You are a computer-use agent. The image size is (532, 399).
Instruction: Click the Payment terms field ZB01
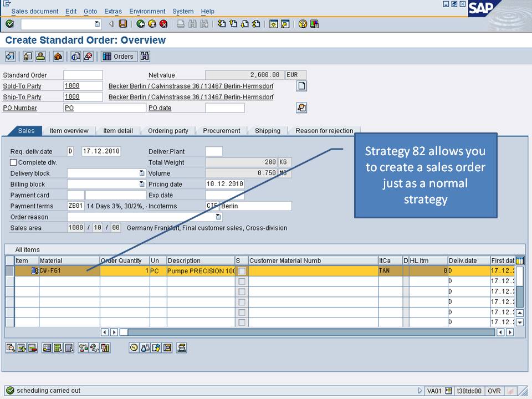(76, 206)
